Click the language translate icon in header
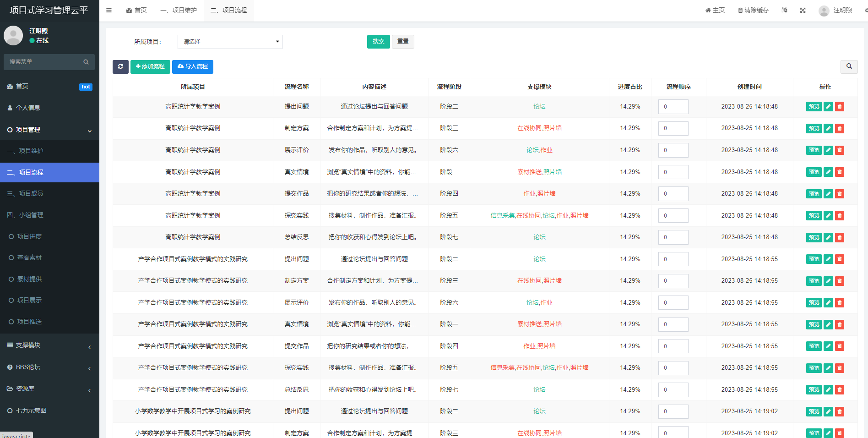 [784, 10]
